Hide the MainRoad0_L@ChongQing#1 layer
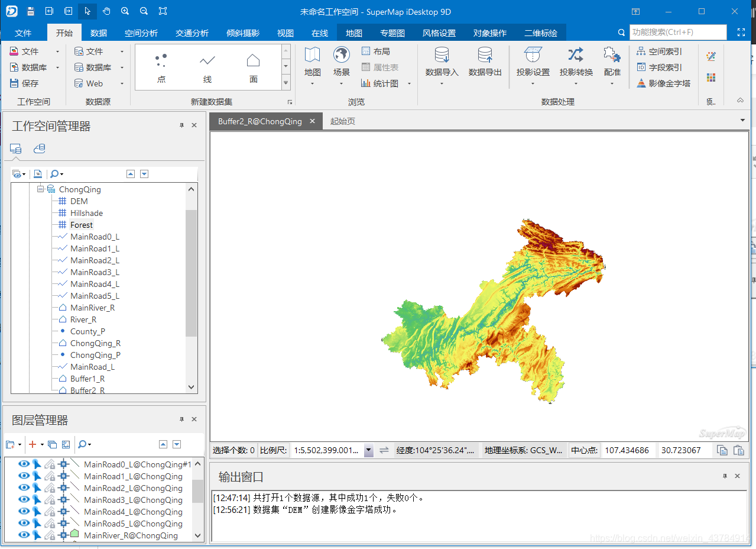This screenshot has width=756, height=549. click(x=24, y=464)
